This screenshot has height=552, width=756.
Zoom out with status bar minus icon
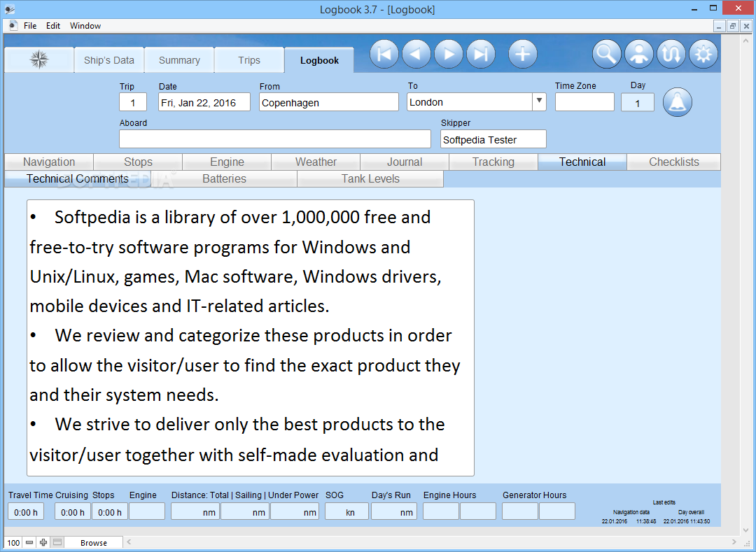click(29, 542)
